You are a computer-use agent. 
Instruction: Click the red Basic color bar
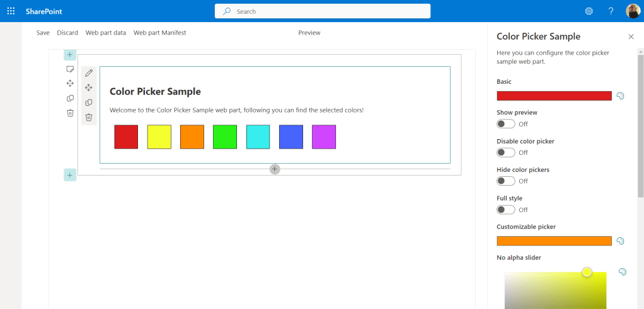click(554, 96)
